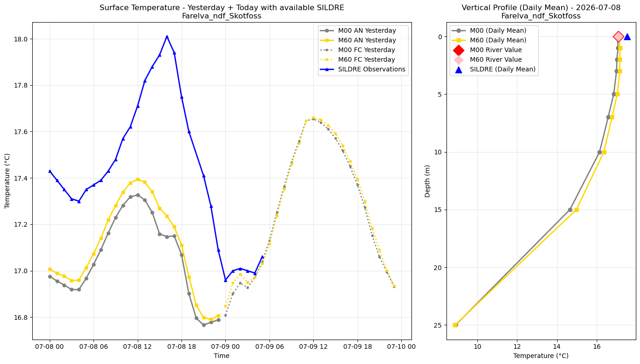Click the '07-08 00' time tick label
This screenshot has height=364, width=640.
pyautogui.click(x=50, y=346)
